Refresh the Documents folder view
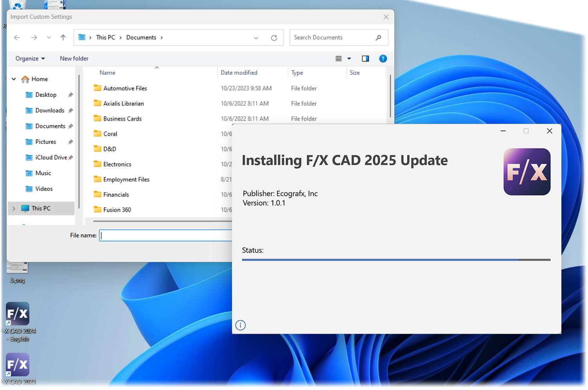The height and width of the screenshot is (390, 588). tap(274, 37)
